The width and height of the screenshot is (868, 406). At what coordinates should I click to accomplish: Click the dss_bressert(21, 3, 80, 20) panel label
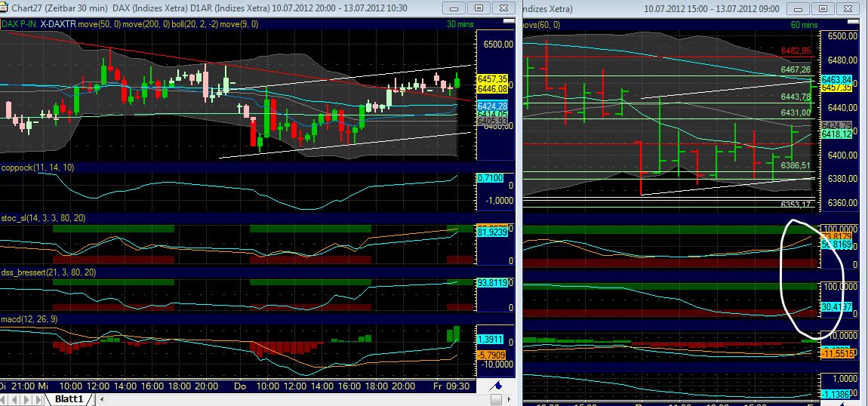coord(48,272)
